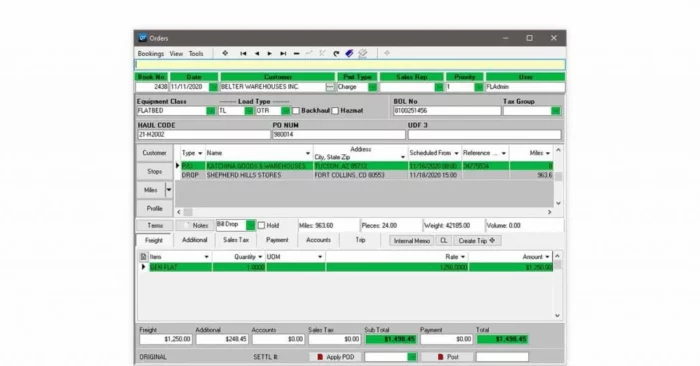700x366 pixels.
Task: Expand the Pmt Type Charge dropdown
Action: click(x=372, y=87)
